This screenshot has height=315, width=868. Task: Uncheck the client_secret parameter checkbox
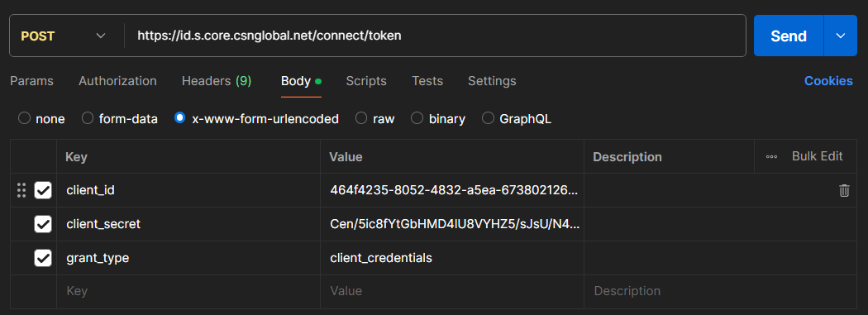(x=43, y=224)
